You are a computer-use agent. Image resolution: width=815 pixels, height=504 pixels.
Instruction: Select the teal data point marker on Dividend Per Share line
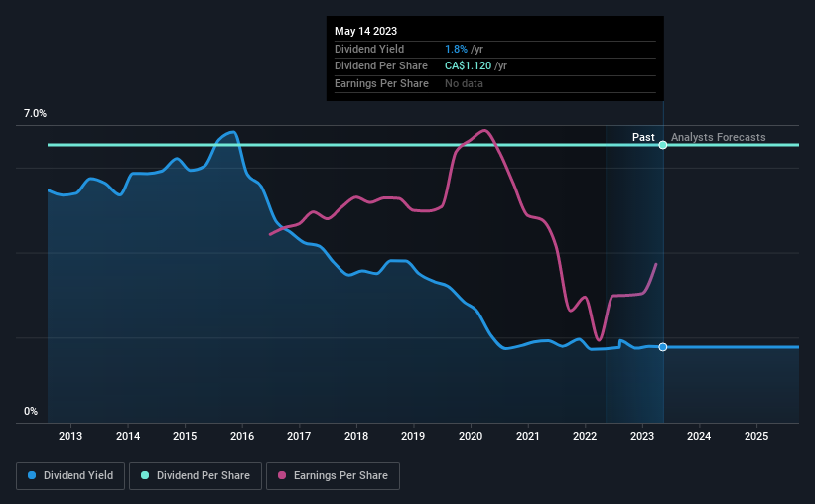663,145
